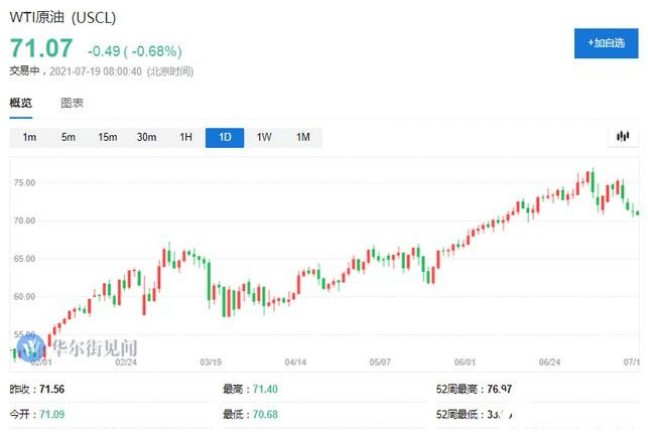Choose the 30m timeframe
The width and height of the screenshot is (648, 442).
146,137
